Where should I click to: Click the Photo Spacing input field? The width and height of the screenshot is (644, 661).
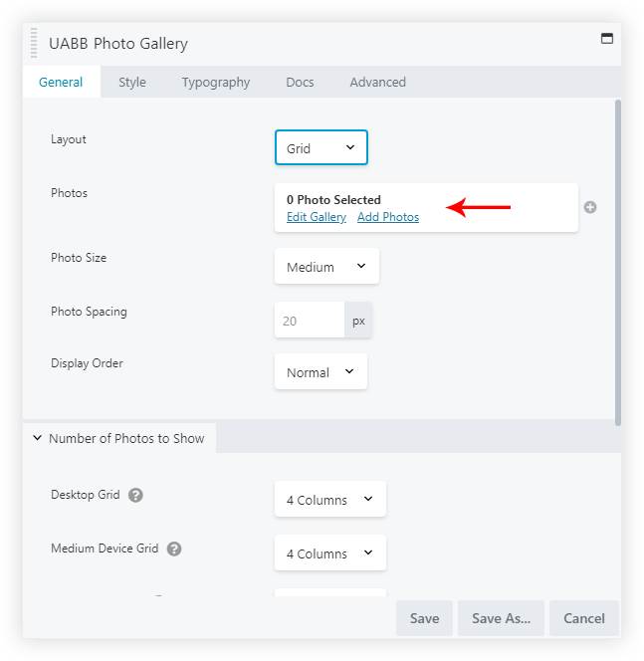pyautogui.click(x=310, y=321)
